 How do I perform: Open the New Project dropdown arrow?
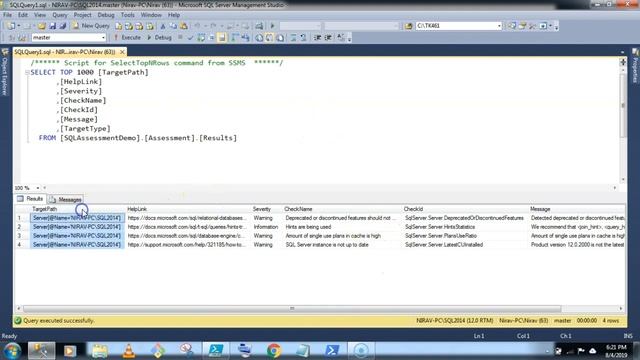coord(19,26)
